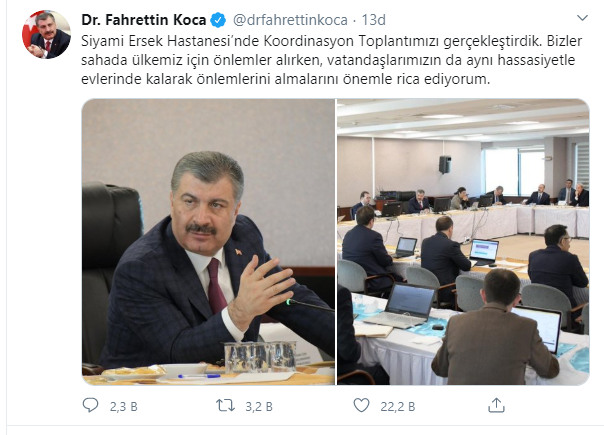Expand the tweet options chevron

(582, 18)
